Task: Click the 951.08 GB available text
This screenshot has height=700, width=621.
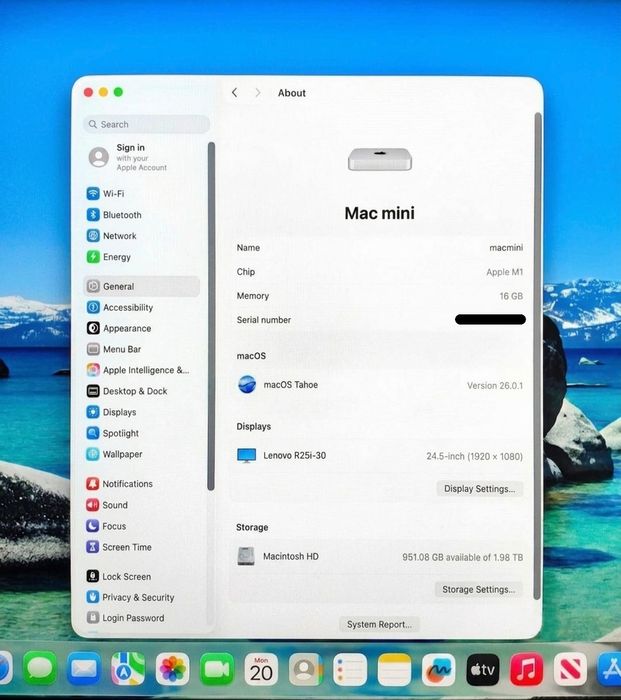Action: coord(462,557)
